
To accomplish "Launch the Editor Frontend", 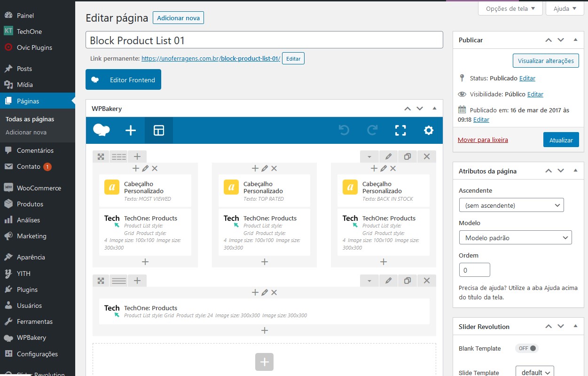I will [123, 79].
